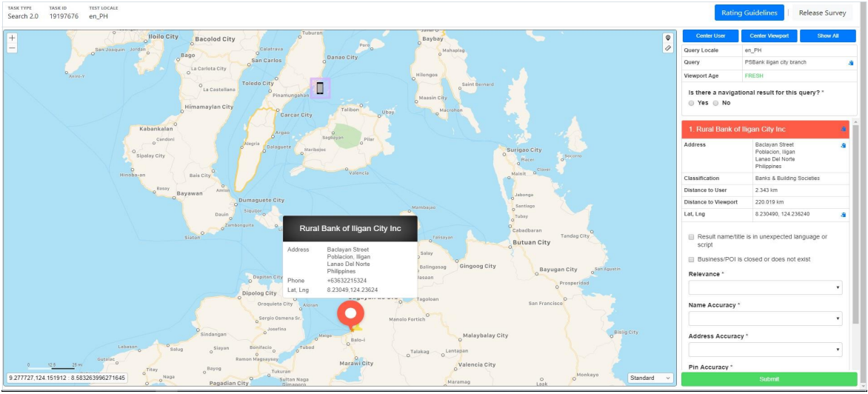Click Surigao City label on the map
Viewport: 868px width, 394px height.
click(523, 150)
